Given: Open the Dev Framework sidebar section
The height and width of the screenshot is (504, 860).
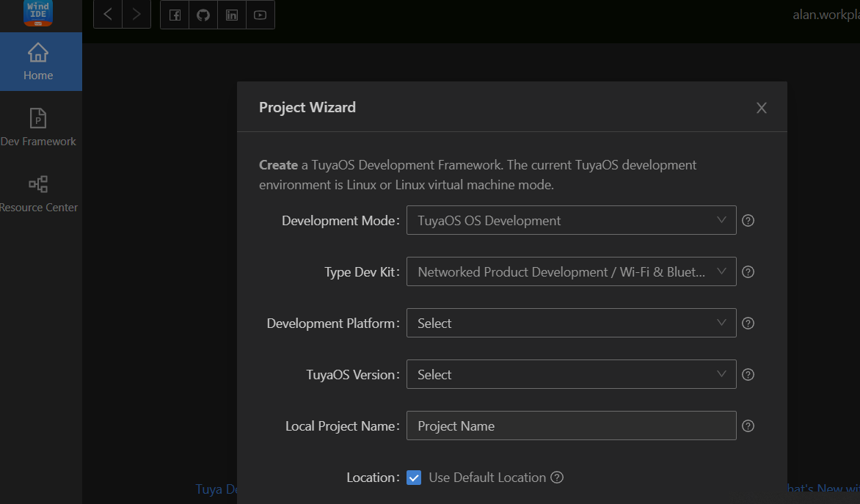Looking at the screenshot, I should [38, 127].
